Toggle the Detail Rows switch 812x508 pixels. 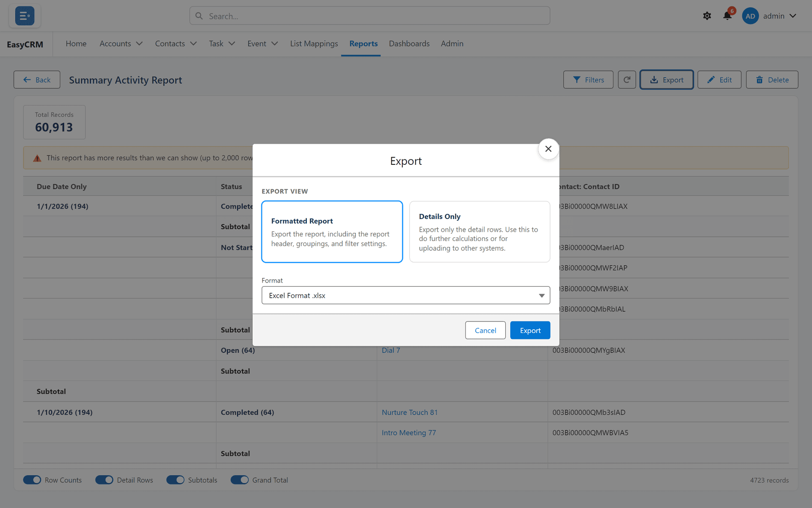(x=104, y=480)
